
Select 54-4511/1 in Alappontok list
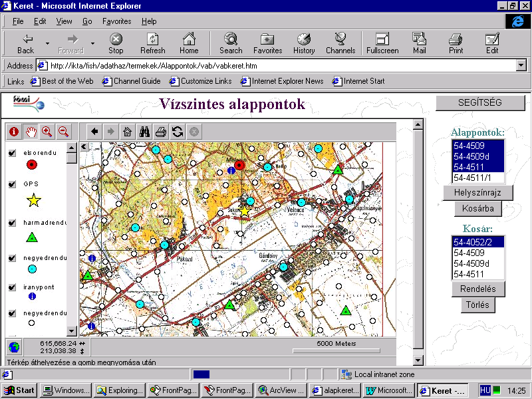(472, 178)
